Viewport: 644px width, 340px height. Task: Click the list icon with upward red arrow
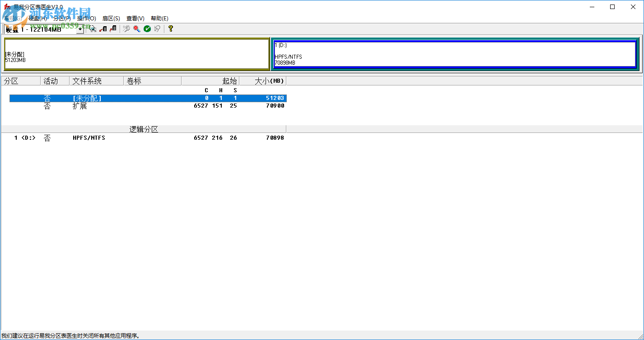click(x=113, y=28)
